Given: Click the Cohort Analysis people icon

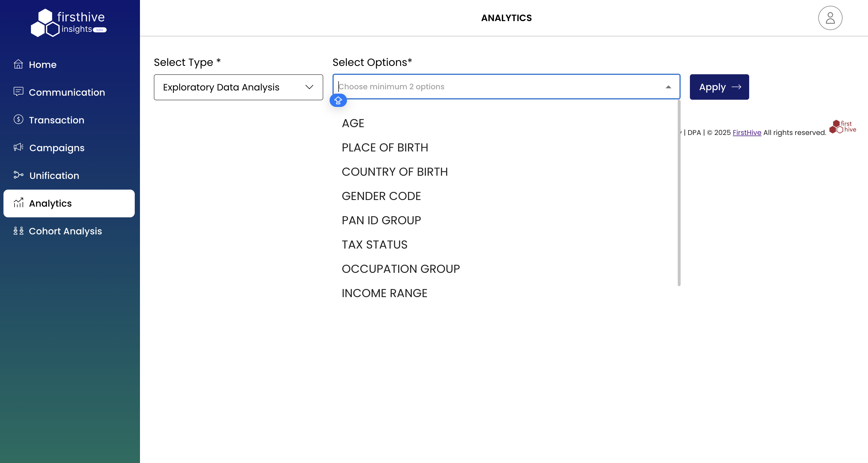Looking at the screenshot, I should (18, 231).
